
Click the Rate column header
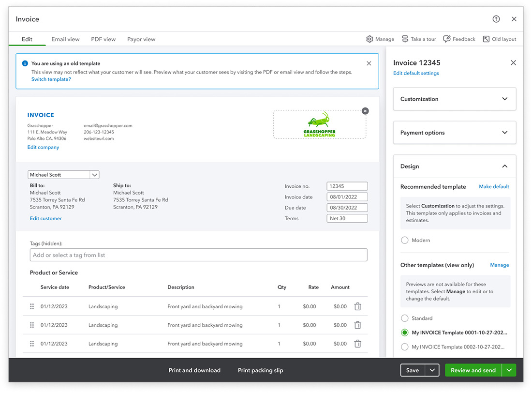coord(313,287)
